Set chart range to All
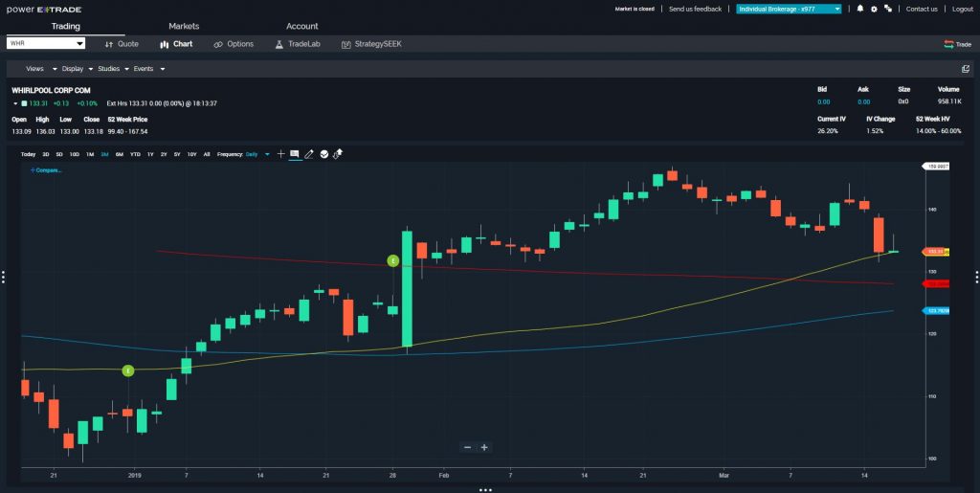Screen dimensions: 980x493 coord(207,154)
